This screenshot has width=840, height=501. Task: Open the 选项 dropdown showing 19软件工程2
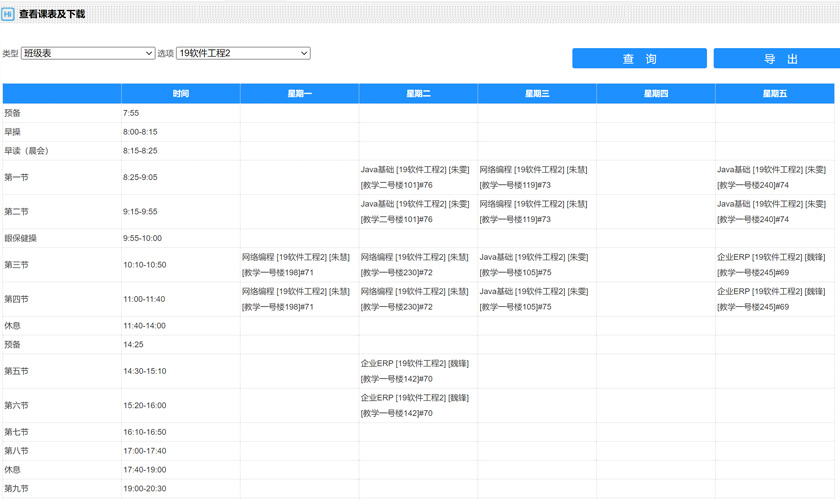tap(243, 53)
